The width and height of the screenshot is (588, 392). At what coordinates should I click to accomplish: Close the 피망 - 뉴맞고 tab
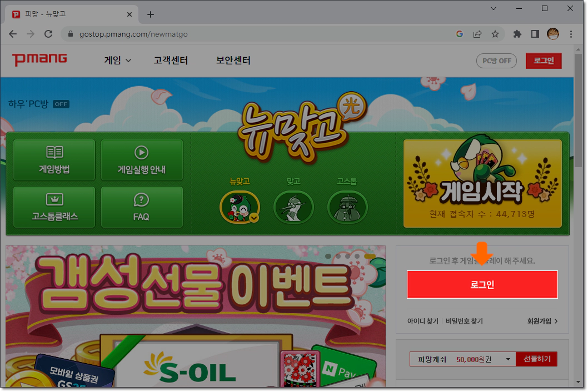tap(129, 14)
